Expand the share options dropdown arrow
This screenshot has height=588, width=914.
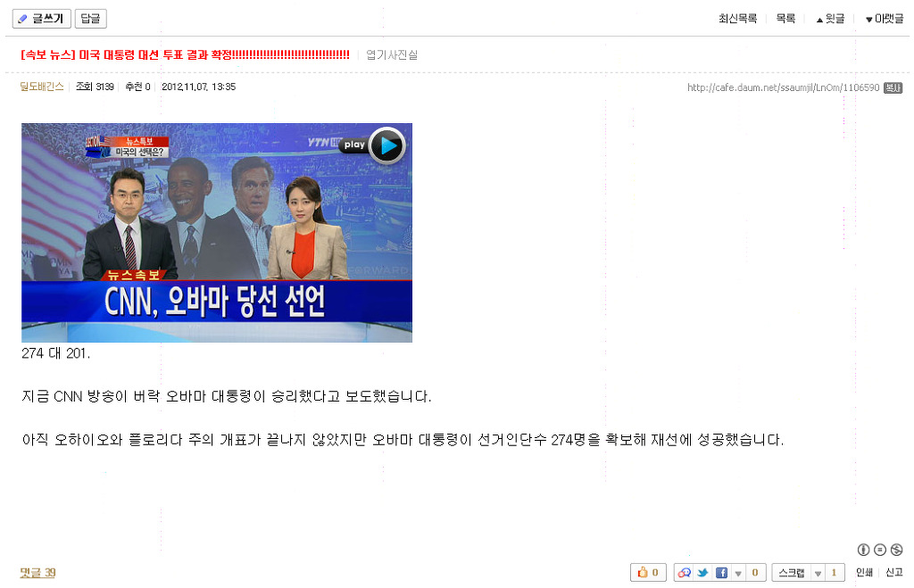tap(738, 573)
